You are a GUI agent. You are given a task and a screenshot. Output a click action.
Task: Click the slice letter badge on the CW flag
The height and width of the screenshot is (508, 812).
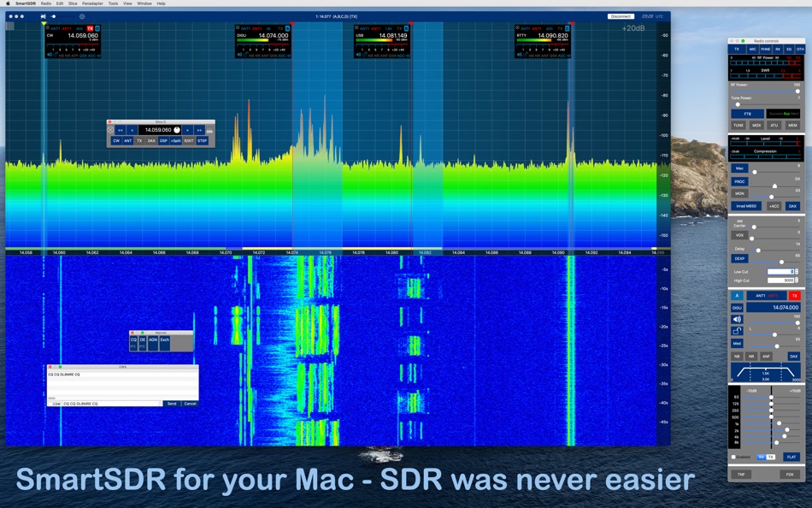click(x=97, y=28)
